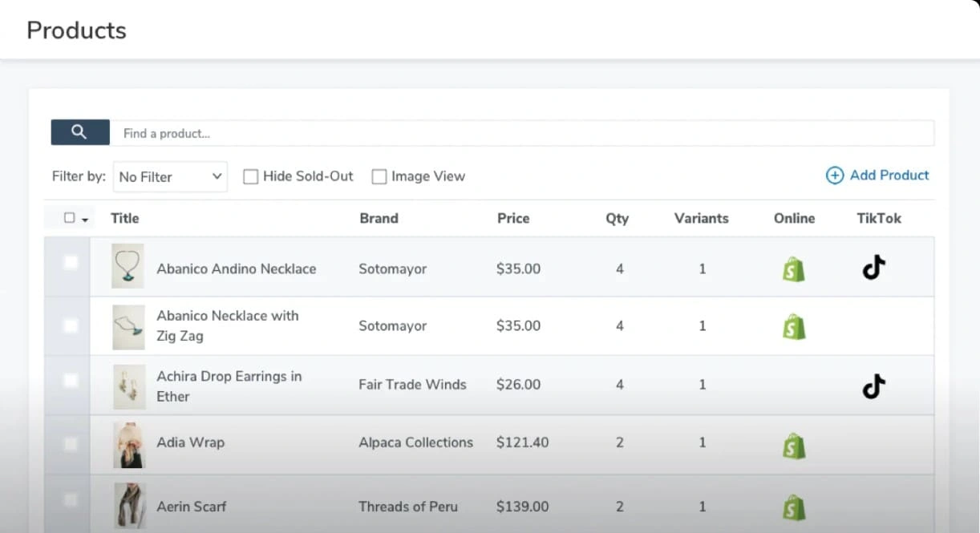Screen dimensions: 980x533
Task: Toggle the Image View checkbox
Action: click(x=379, y=176)
